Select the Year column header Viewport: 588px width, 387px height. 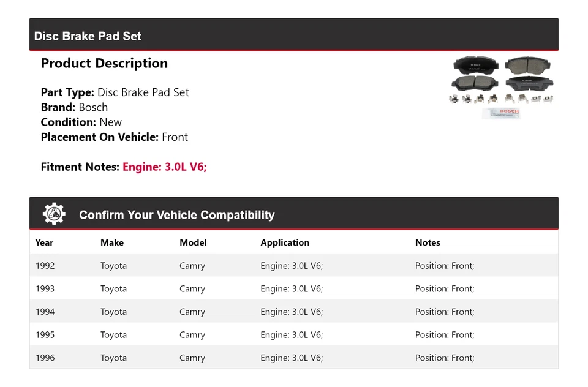tap(44, 242)
